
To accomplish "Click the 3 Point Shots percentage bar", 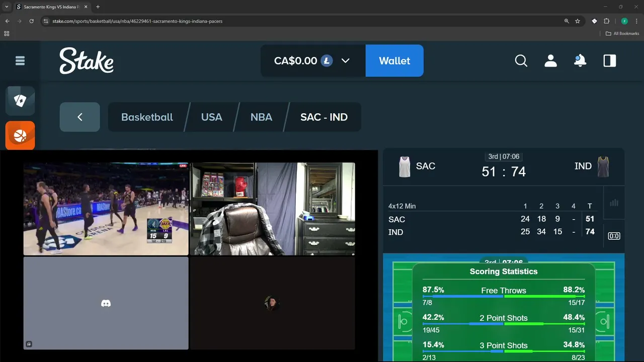I will click(504, 351).
